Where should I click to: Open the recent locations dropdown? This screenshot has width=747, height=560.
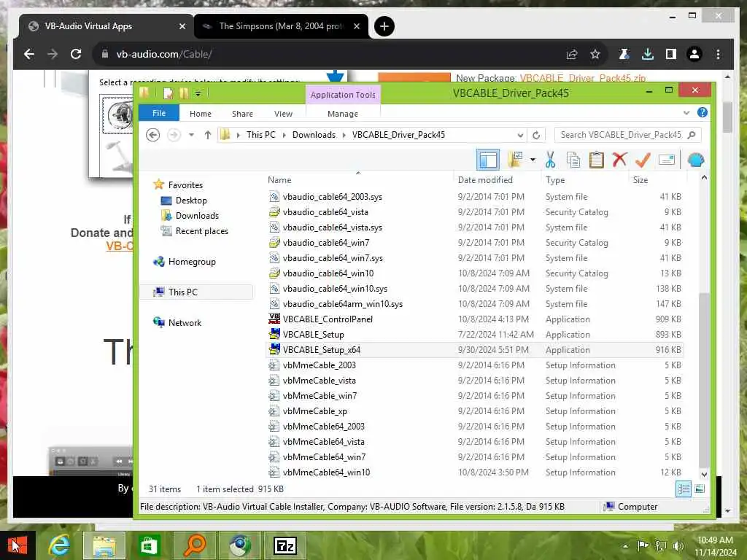click(191, 135)
